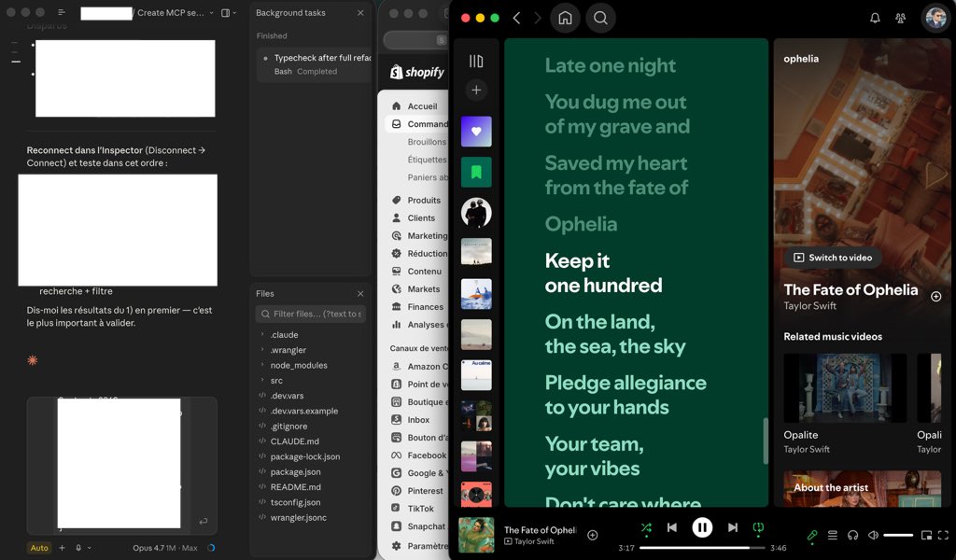Screen dimensions: 956x560
Task: Open wrangler.jsonc in Files panel
Action: pos(298,517)
